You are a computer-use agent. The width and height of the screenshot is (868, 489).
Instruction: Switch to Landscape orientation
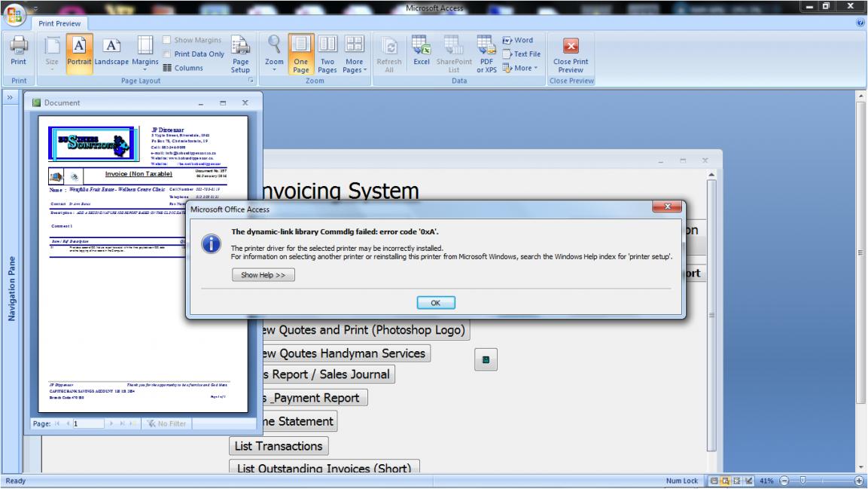coord(111,53)
